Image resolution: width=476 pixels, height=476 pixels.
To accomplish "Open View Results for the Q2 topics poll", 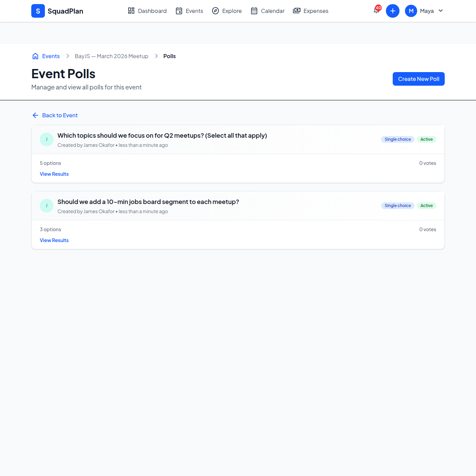I will pos(54,174).
